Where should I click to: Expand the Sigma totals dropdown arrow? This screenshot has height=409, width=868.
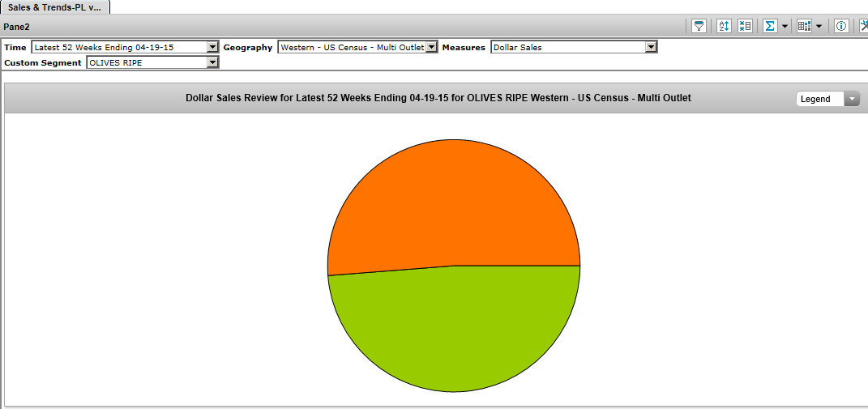(785, 26)
